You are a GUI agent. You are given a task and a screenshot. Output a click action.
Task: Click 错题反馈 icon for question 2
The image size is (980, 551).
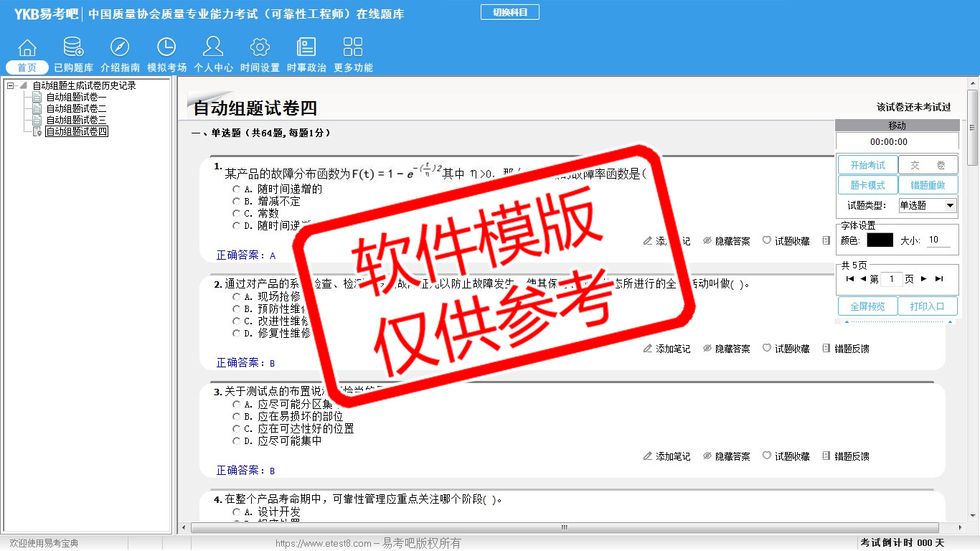(826, 348)
